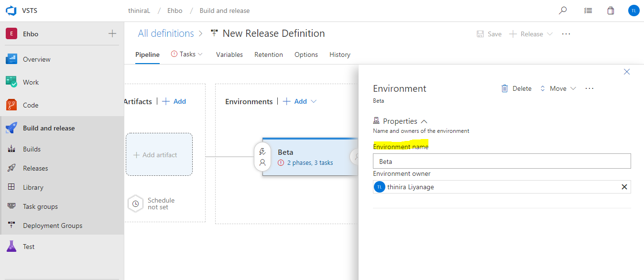Click the Save button
Image resolution: width=644 pixels, height=280 pixels.
[489, 34]
